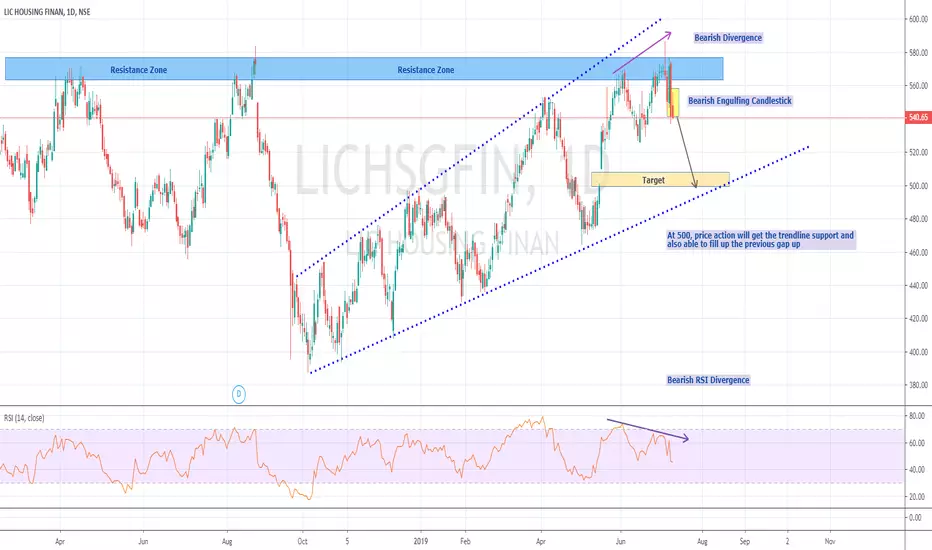Image resolution: width=932 pixels, height=550 pixels.
Task: Click the 'Nov' time axis label
Action: (830, 541)
